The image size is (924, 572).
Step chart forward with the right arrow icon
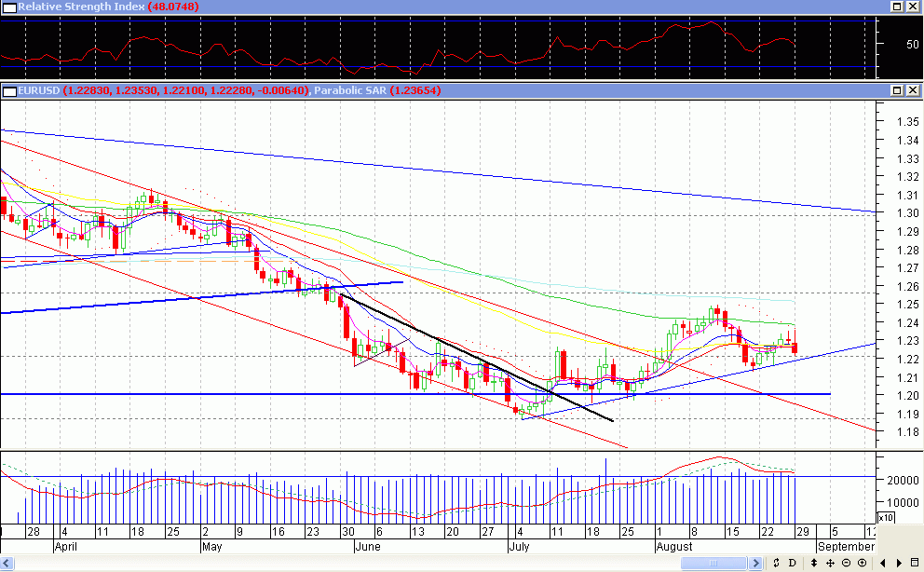coord(898,564)
